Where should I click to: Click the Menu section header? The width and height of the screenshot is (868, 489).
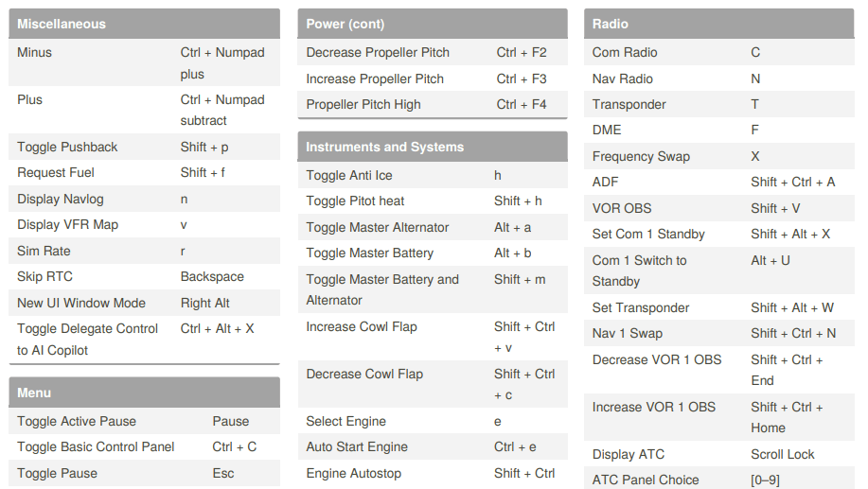tap(34, 393)
